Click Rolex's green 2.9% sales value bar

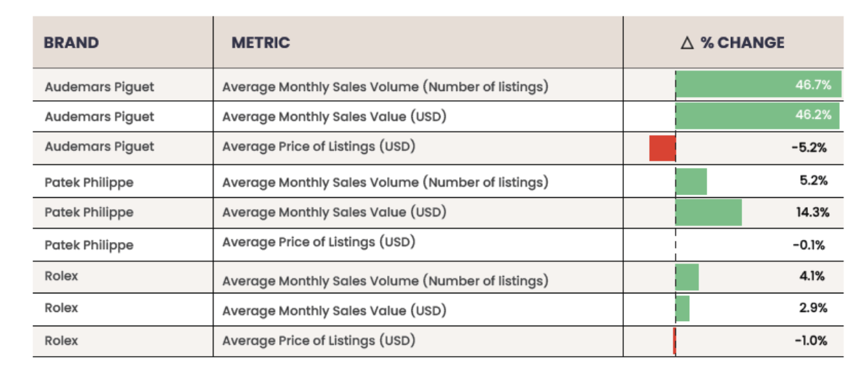tap(683, 309)
